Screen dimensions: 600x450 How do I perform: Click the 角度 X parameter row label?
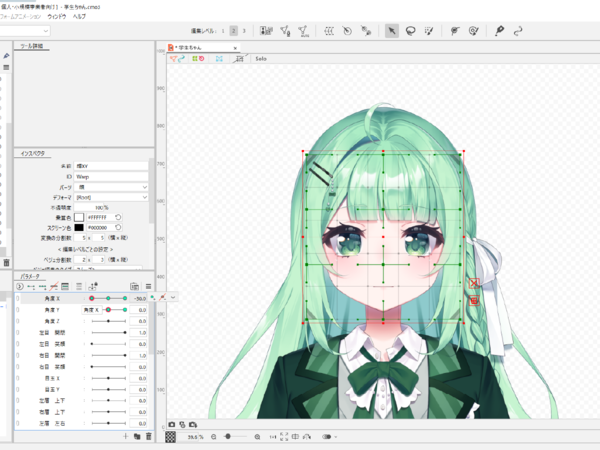[x=54, y=298]
